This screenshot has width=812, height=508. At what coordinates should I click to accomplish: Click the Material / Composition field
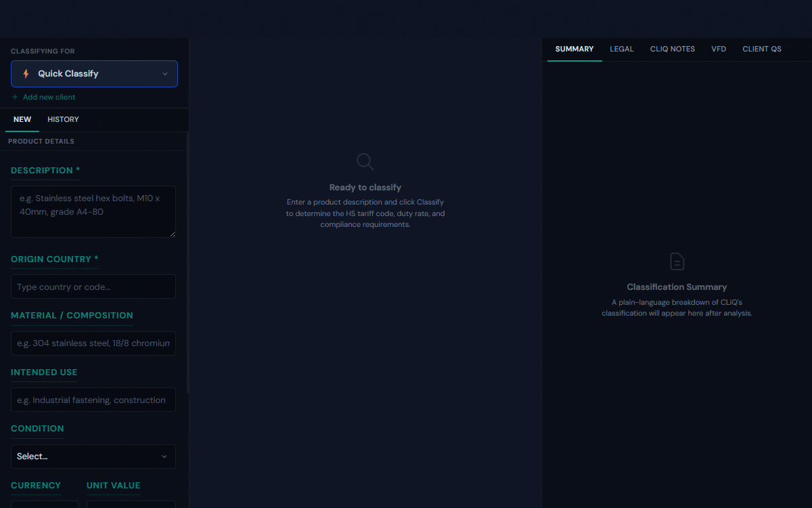(x=93, y=343)
